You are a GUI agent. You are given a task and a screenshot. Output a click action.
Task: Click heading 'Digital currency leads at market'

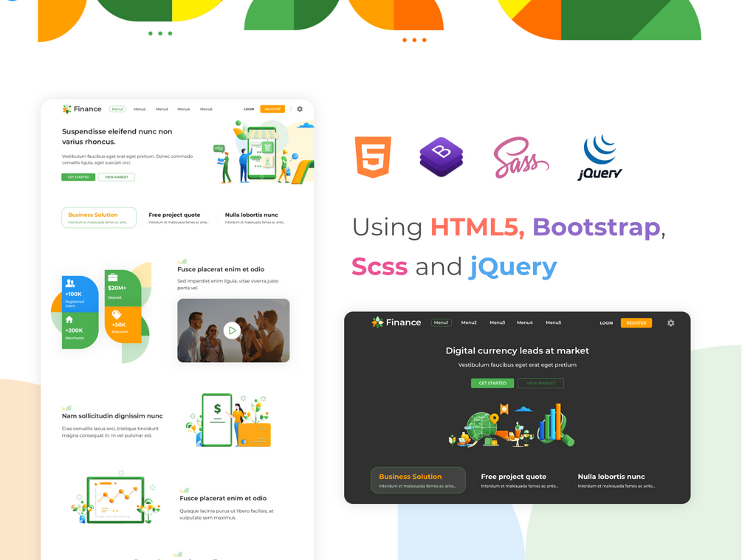[x=518, y=350]
